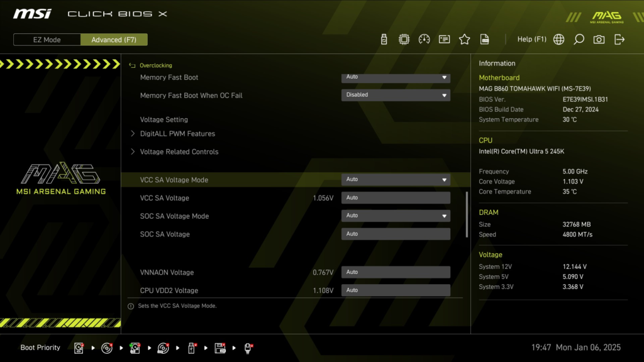Switch to EZ Mode
Viewport: 644px width, 362px height.
pos(46,39)
